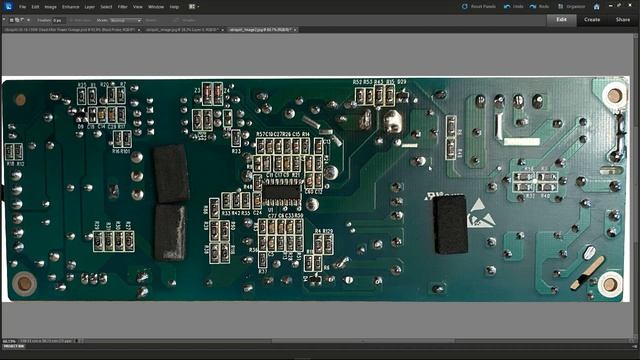Click the vertical scrollbar at canvas right
640x360 pixels.
636,186
